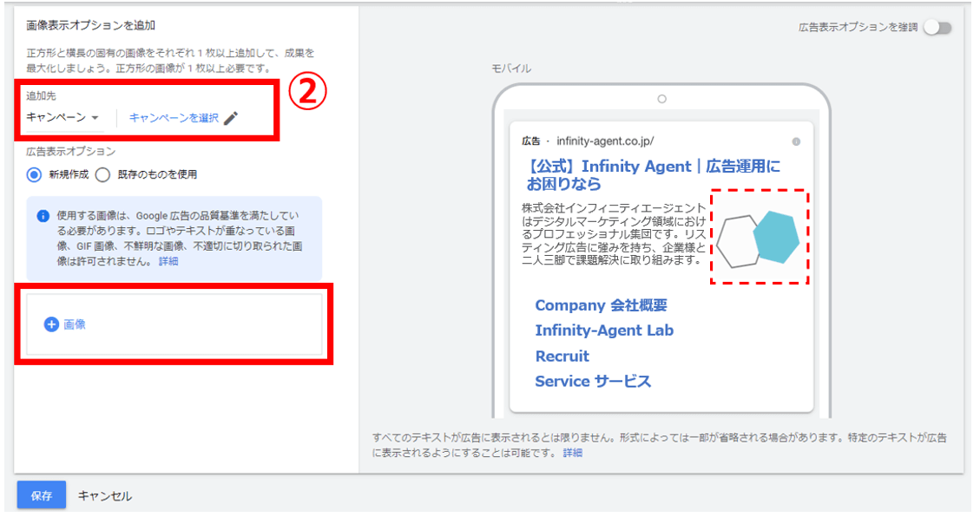The height and width of the screenshot is (517, 980).
Task: Open the 詳細 link in the image quality notice
Action: (x=167, y=263)
